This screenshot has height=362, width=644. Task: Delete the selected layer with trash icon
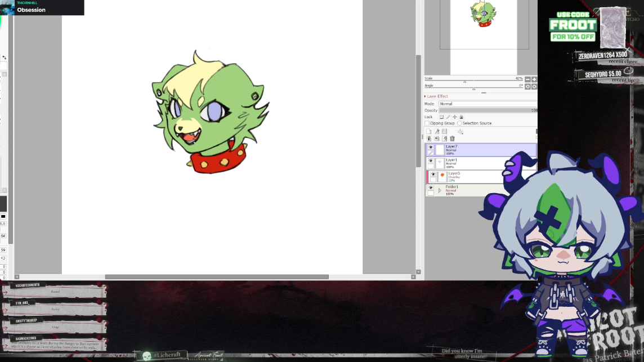(452, 139)
